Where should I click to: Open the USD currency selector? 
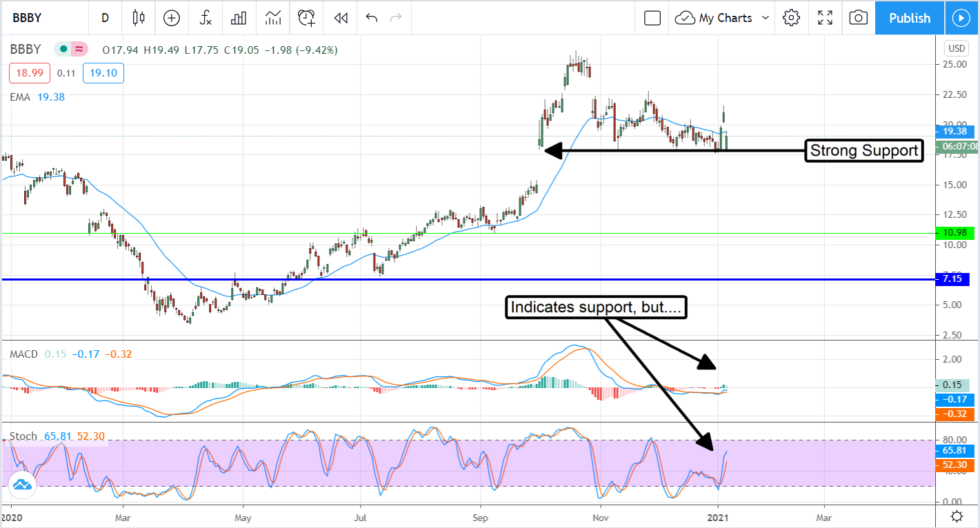pyautogui.click(x=957, y=48)
